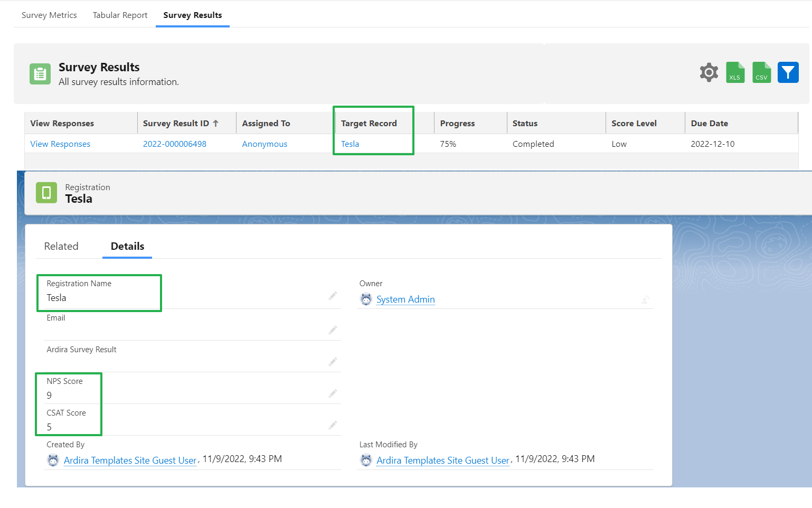
Task: Open the Tabular Report tab
Action: click(x=120, y=15)
